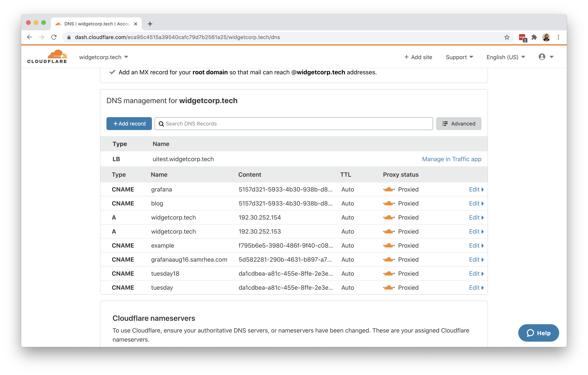The width and height of the screenshot is (588, 375).
Task: Click the search magnifier in DNS search bar
Action: point(161,124)
